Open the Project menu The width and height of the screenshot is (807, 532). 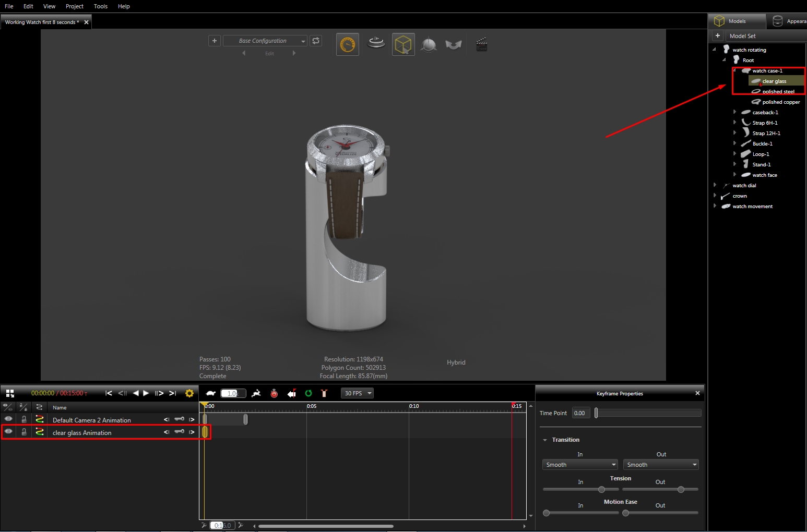pos(74,6)
